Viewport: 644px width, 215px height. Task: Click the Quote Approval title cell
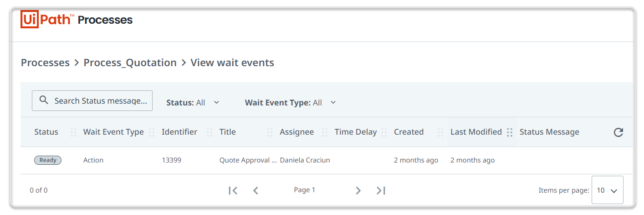click(x=248, y=160)
